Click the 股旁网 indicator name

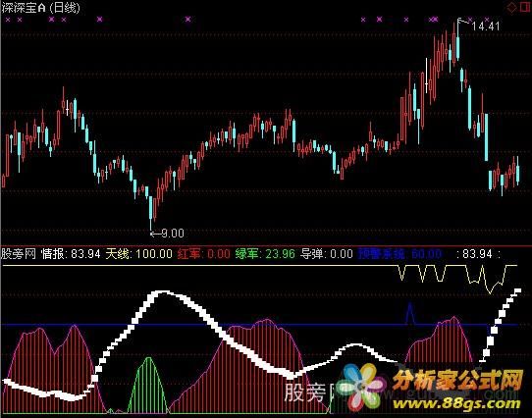[x=19, y=254]
